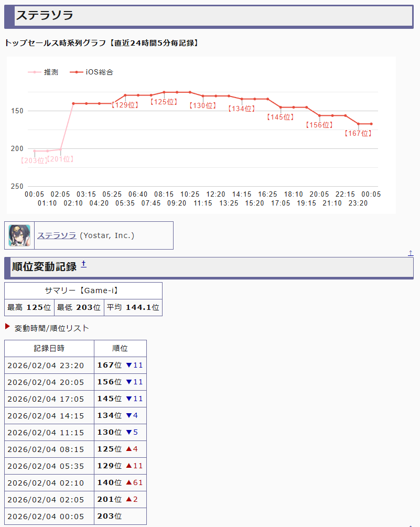This screenshot has width=420, height=527.
Task: Click the red triangle beside 変動時間/順位リスト
Action: coord(7,327)
